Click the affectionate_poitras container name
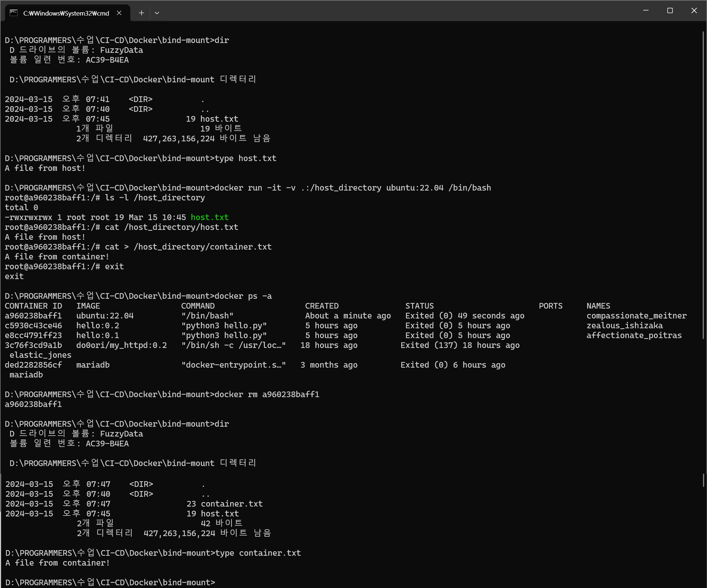The image size is (707, 588). pyautogui.click(x=634, y=335)
